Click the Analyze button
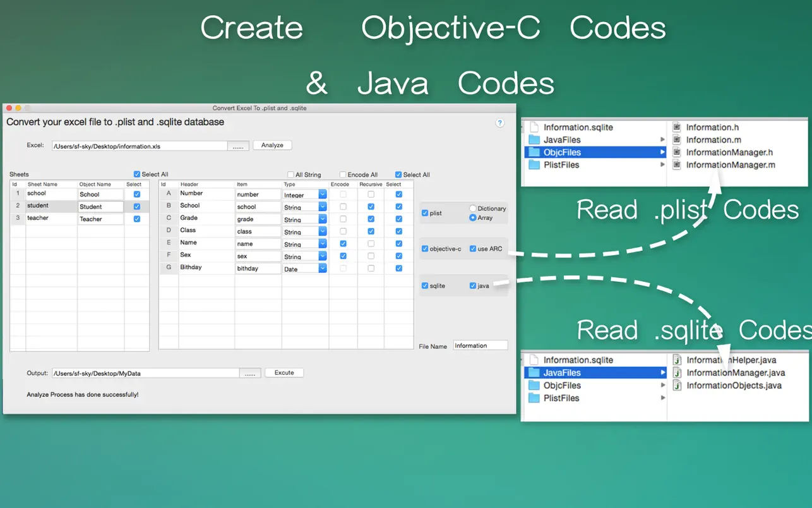Screen dimensions: 812x508 click(x=272, y=145)
